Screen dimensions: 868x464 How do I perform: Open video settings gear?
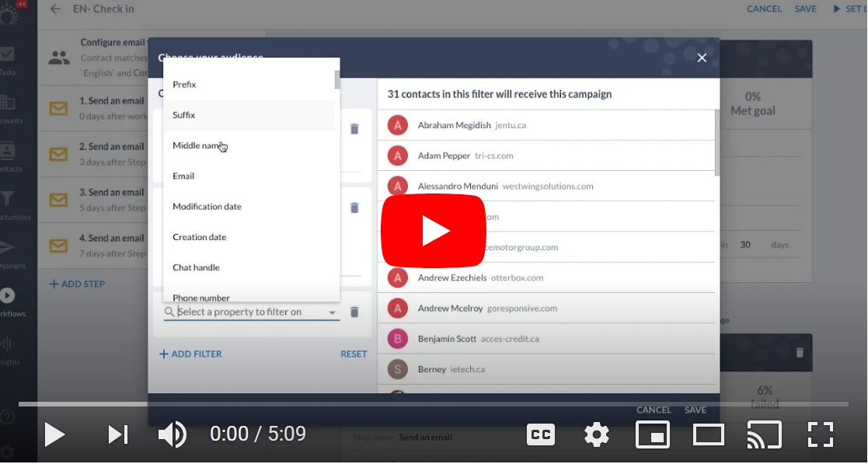pyautogui.click(x=596, y=434)
